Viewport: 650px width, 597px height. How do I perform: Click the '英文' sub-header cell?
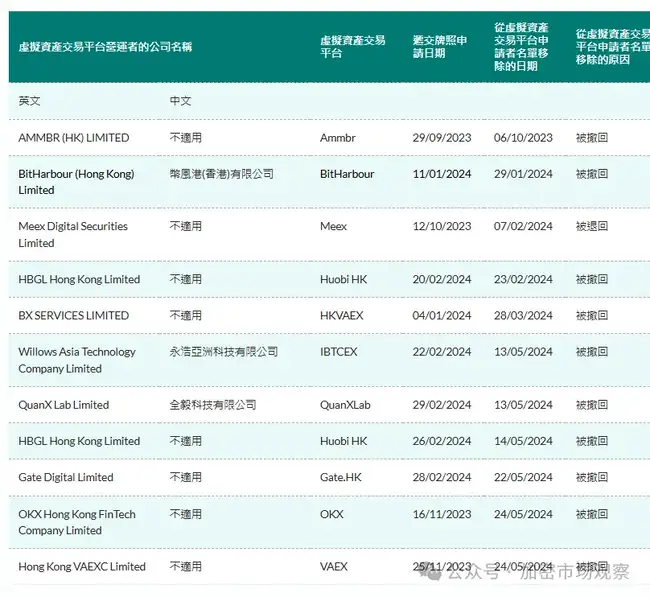[29, 101]
